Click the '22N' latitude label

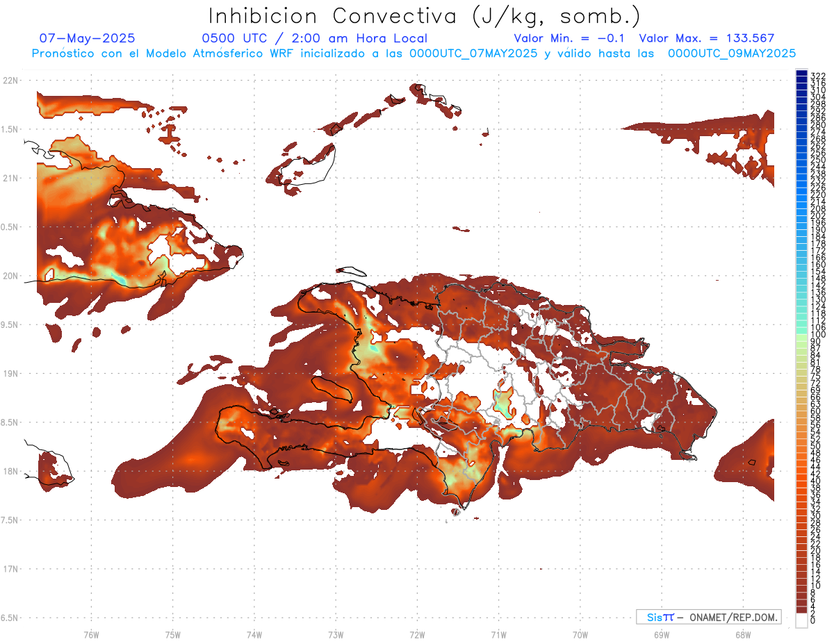10,81
